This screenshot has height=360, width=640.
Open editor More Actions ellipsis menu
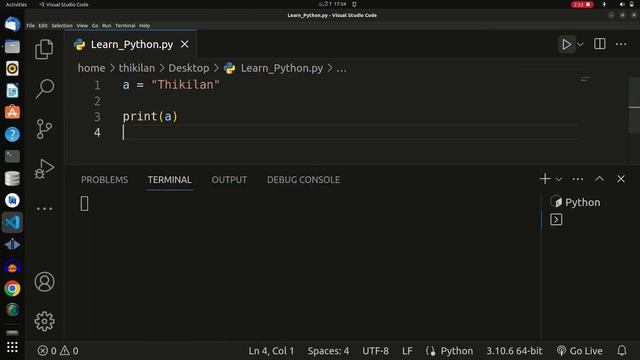pyautogui.click(x=621, y=44)
